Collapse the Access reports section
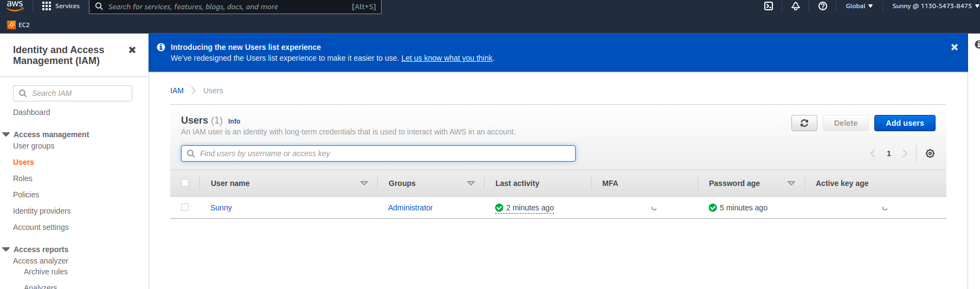 coord(7,249)
